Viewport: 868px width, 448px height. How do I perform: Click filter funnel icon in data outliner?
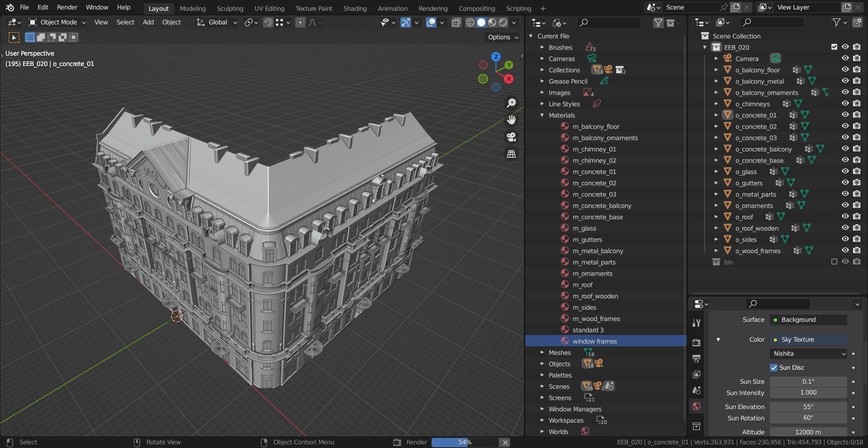(659, 23)
